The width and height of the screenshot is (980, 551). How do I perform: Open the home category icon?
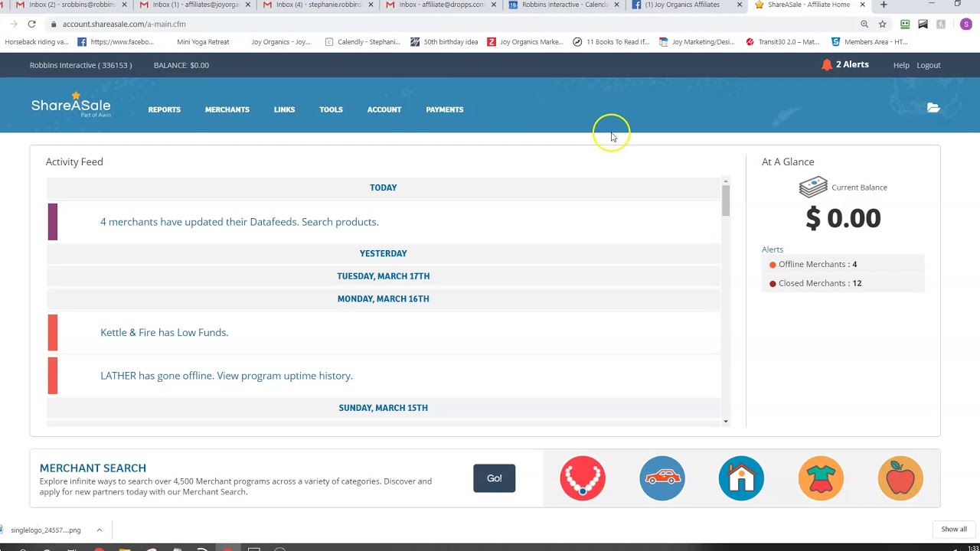pyautogui.click(x=741, y=478)
